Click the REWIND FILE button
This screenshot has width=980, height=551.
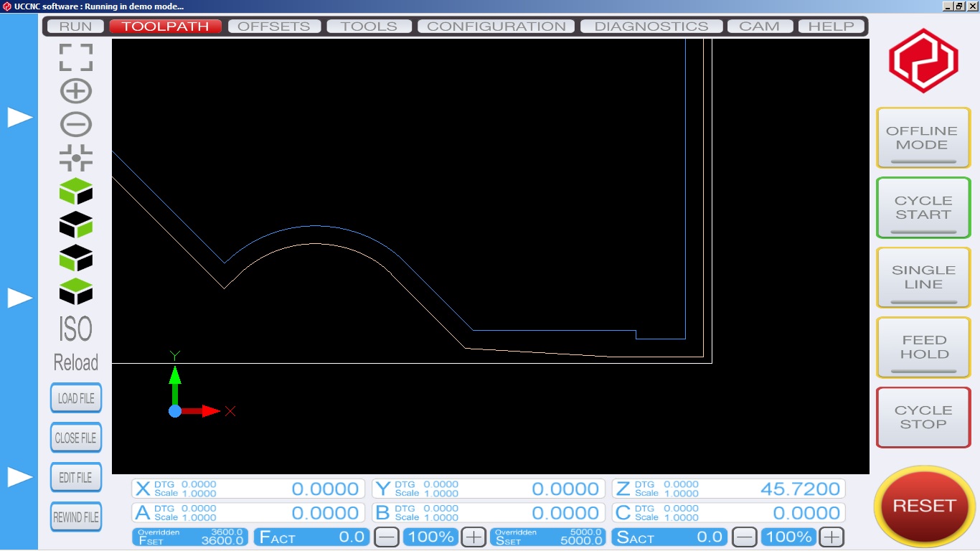76,517
